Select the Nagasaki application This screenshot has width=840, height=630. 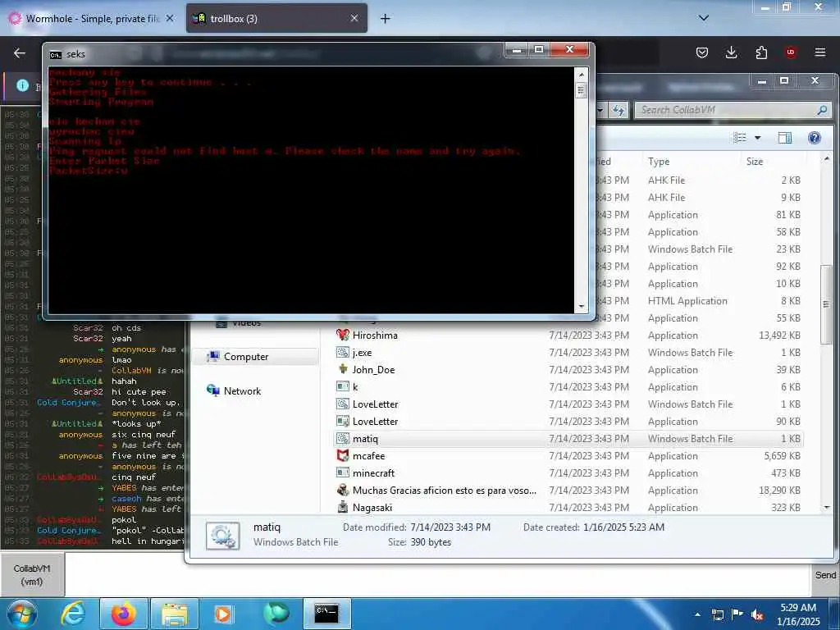(x=372, y=507)
